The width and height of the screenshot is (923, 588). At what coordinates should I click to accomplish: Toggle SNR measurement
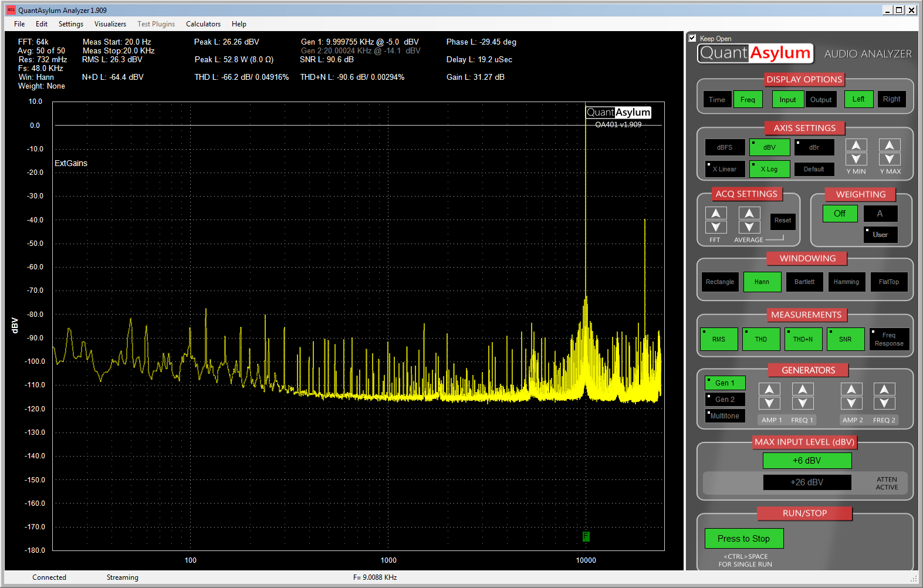[x=846, y=339]
